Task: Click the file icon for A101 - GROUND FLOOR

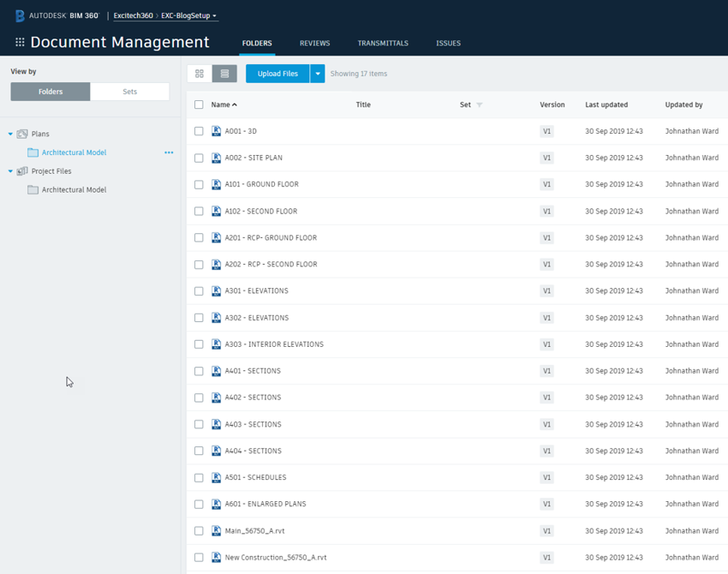Action: click(217, 184)
